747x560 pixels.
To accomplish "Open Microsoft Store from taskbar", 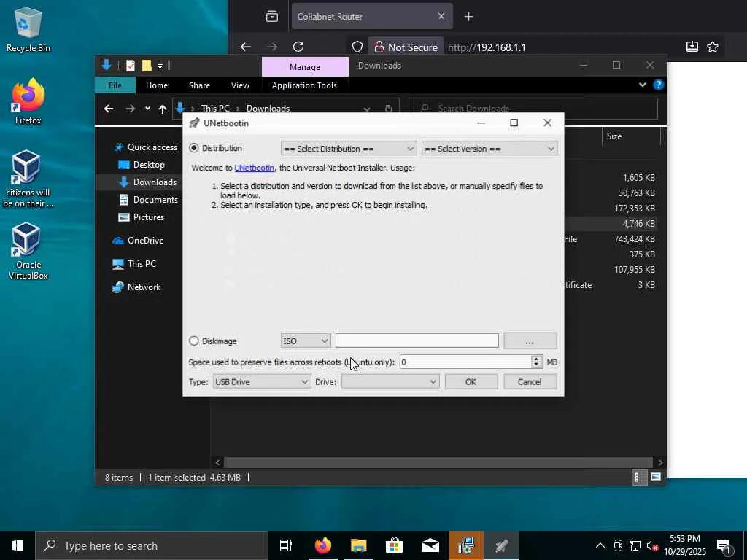I will click(x=394, y=545).
